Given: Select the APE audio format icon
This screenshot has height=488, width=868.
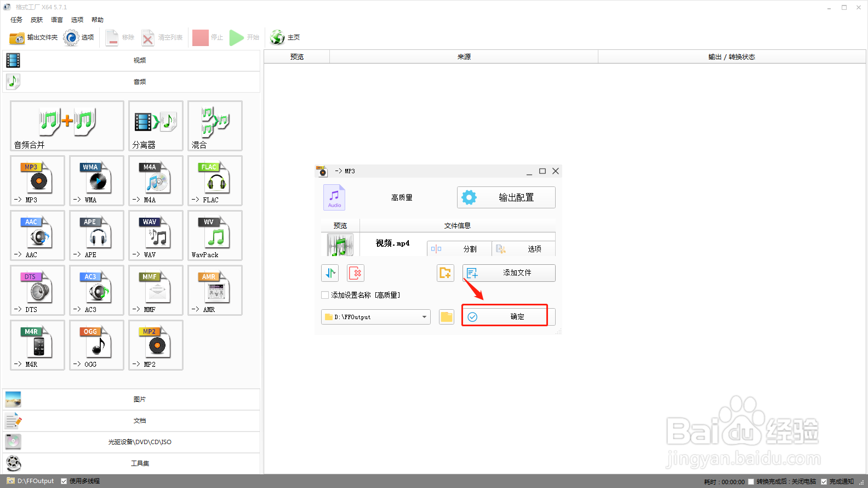Looking at the screenshot, I should pyautogui.click(x=96, y=236).
